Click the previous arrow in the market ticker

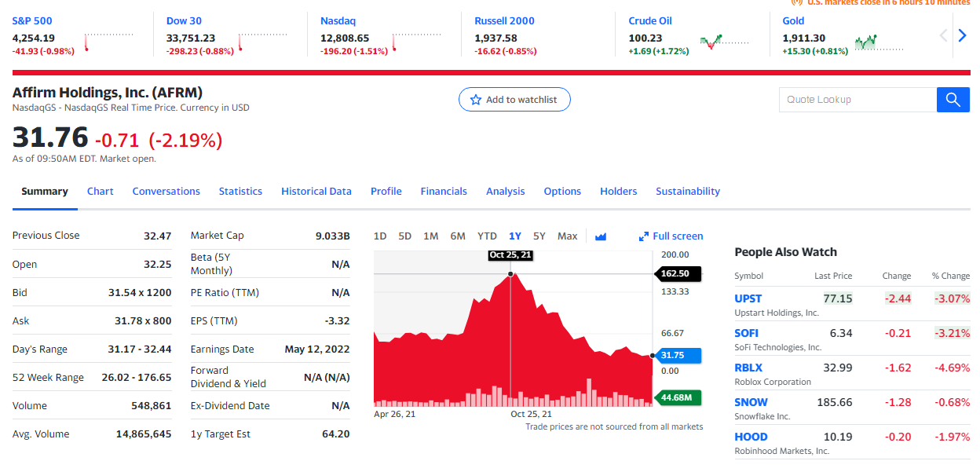[945, 35]
